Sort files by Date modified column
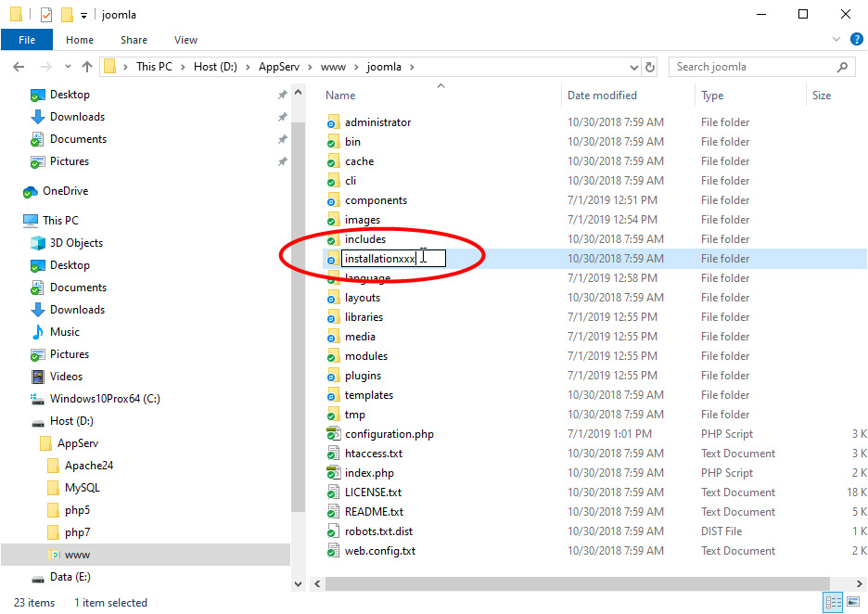Image resolution: width=868 pixels, height=614 pixels. 602,96
